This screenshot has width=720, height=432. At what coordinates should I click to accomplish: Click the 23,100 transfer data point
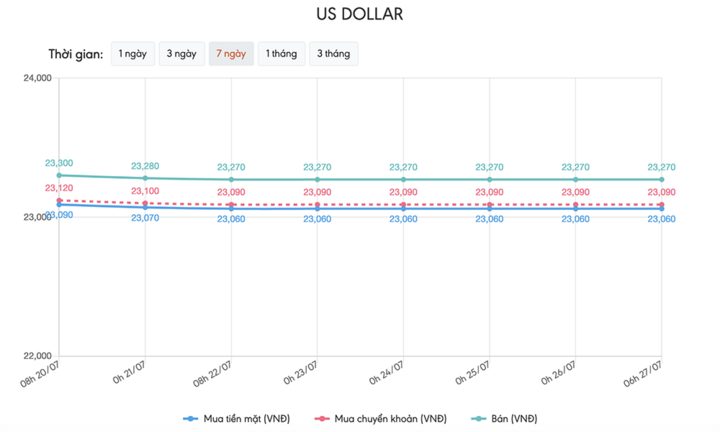click(145, 203)
